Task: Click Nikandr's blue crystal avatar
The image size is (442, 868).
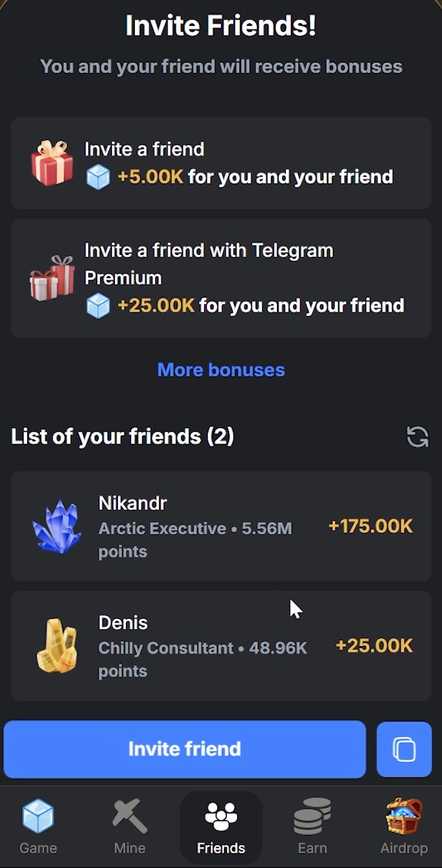Action: tap(57, 526)
